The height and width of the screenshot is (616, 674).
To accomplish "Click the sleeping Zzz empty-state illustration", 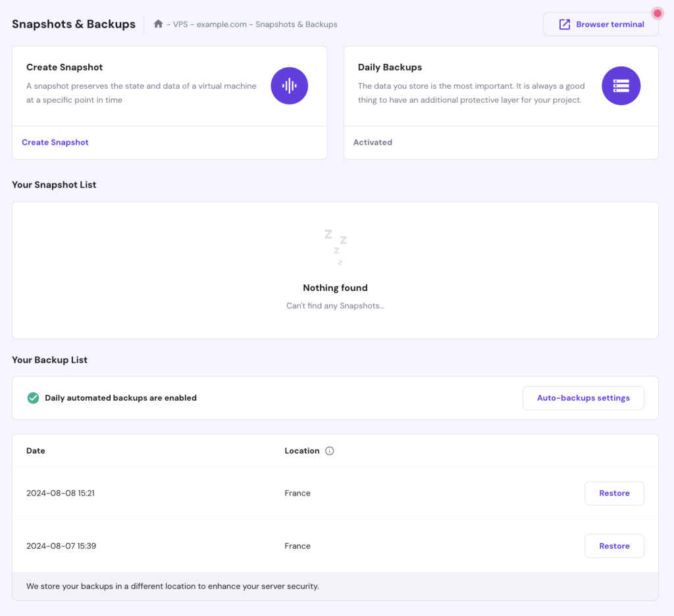I will [x=335, y=247].
